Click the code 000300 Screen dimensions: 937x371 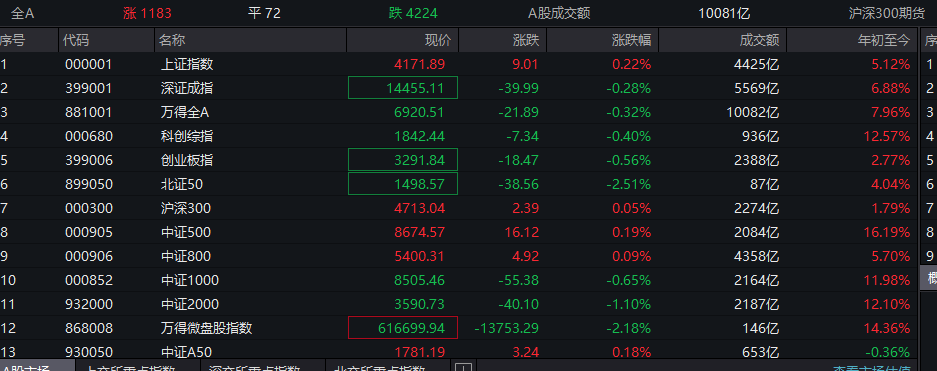(88, 208)
